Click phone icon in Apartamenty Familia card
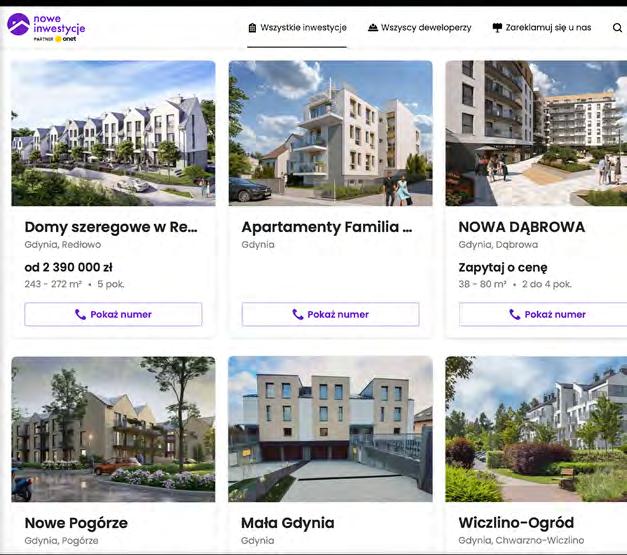This screenshot has width=627, height=555. (x=298, y=314)
